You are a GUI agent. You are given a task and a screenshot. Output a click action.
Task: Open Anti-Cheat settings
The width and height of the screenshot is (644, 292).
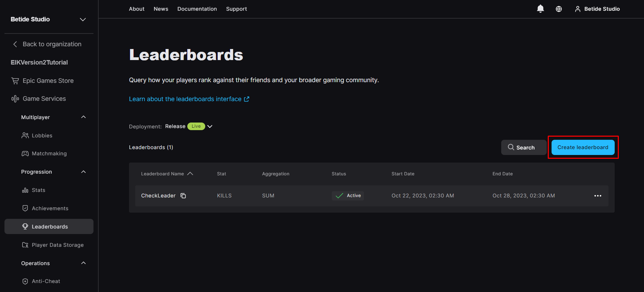[46, 281]
